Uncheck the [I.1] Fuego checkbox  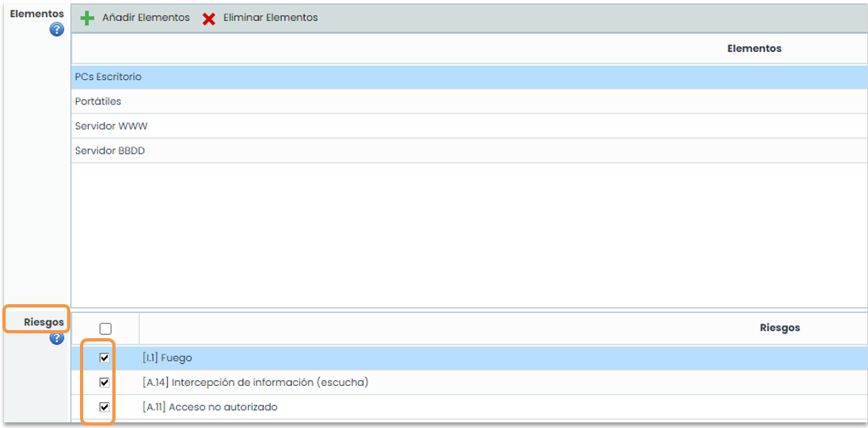tap(104, 358)
